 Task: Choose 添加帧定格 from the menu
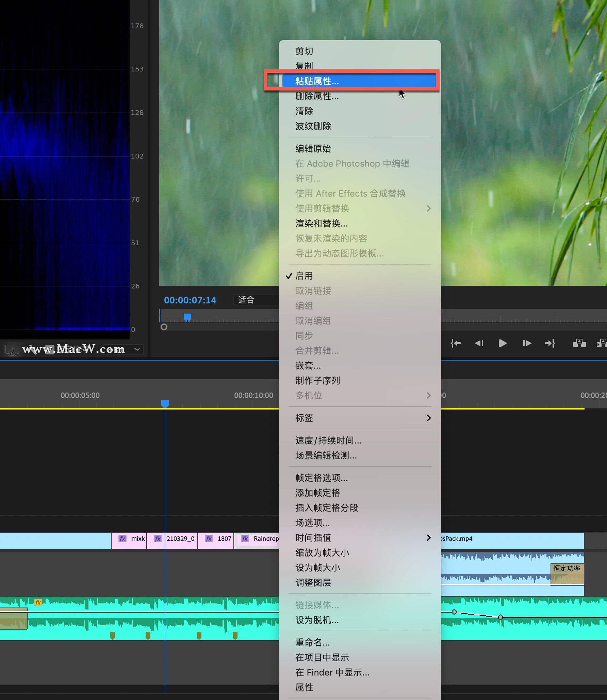click(x=360, y=493)
